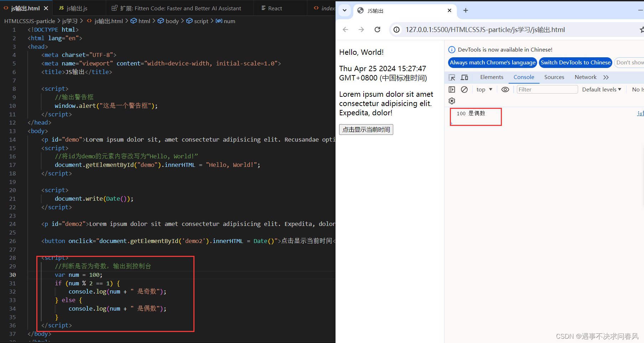644x343 pixels.
Task: Click the live expression eye icon
Action: point(505,90)
